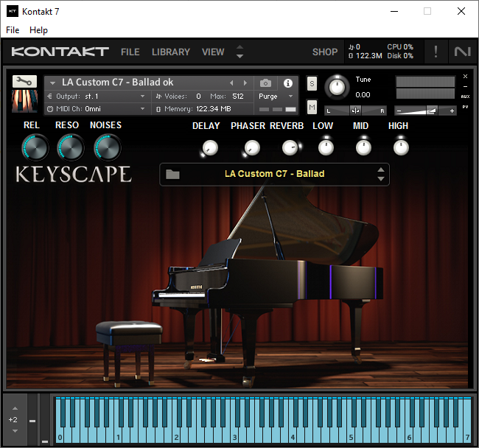The width and height of the screenshot is (479, 448).
Task: Open the VIEW menu
Action: coord(213,52)
